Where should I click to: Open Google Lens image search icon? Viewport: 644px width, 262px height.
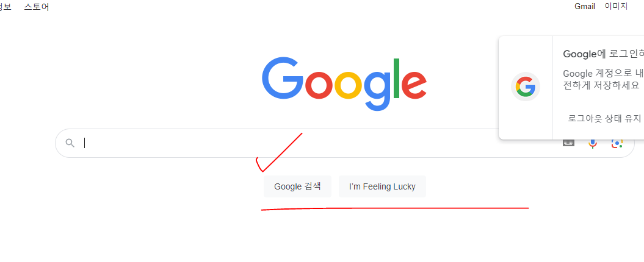(617, 144)
